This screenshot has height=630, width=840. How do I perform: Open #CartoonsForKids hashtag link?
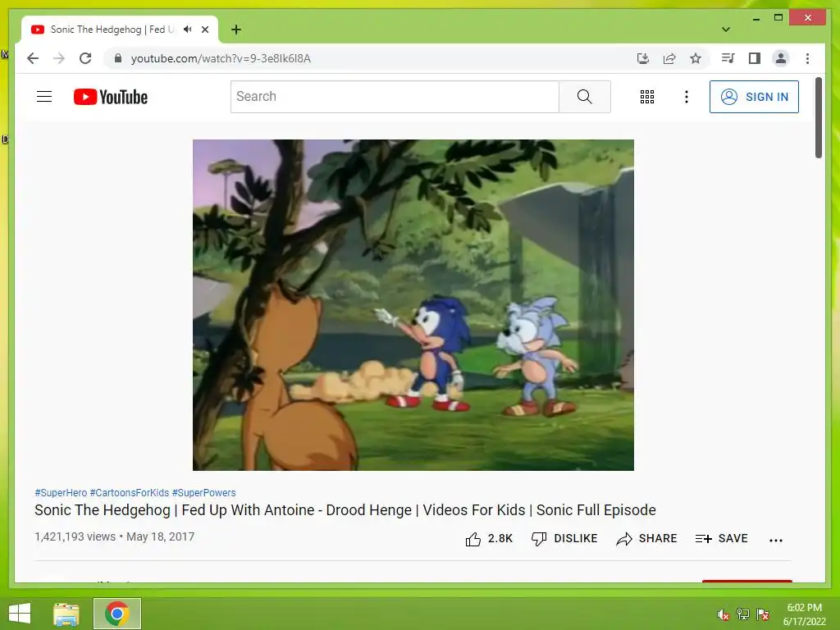pyautogui.click(x=129, y=492)
